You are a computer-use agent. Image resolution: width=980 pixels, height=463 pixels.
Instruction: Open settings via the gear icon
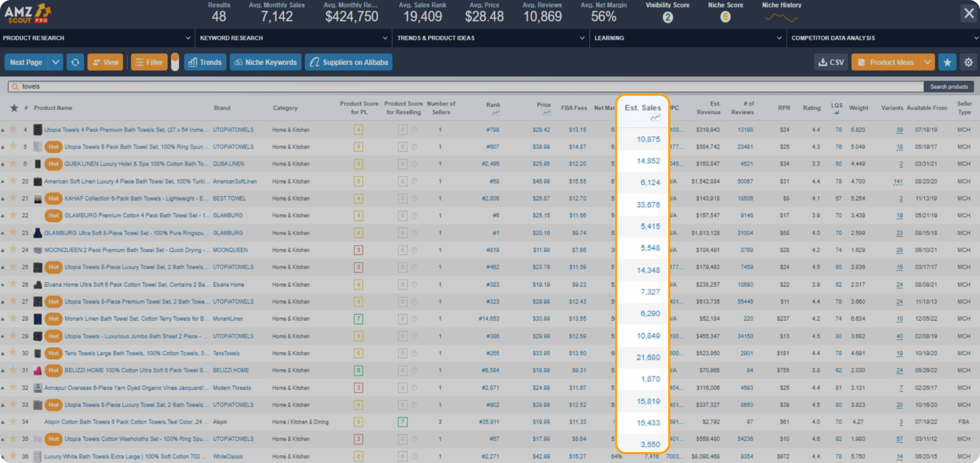[x=969, y=62]
